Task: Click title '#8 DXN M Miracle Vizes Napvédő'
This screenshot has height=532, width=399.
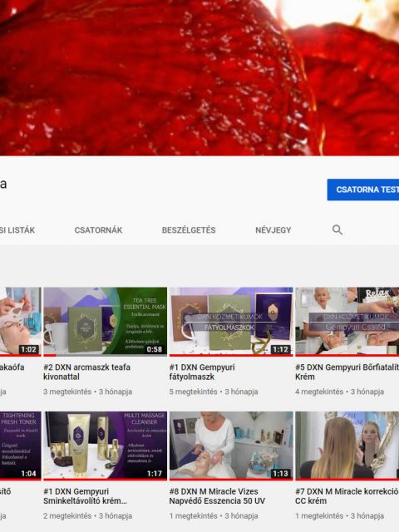Action: click(217, 496)
